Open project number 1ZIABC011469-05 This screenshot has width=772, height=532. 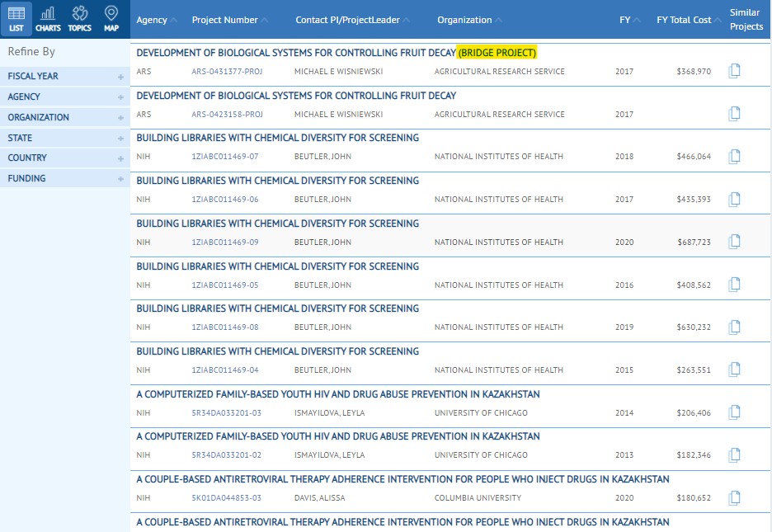pos(225,285)
